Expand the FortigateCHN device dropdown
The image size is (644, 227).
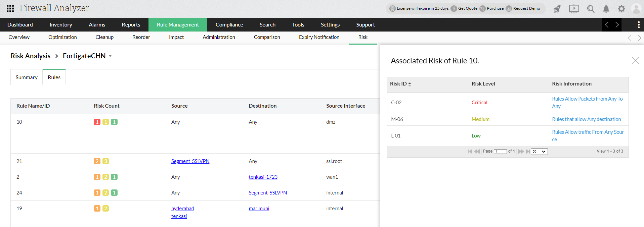tap(110, 56)
